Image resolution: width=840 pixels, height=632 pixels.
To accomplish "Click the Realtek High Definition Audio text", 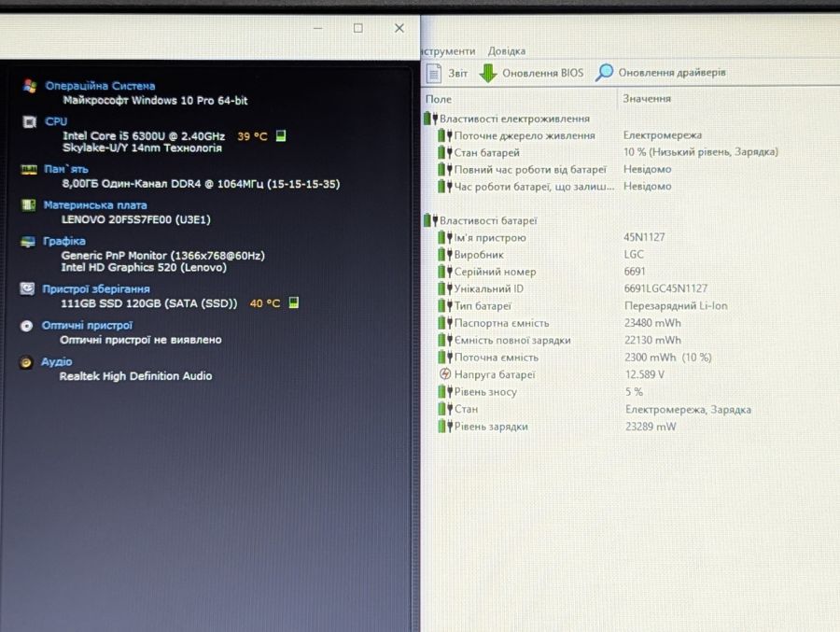I will (x=135, y=376).
